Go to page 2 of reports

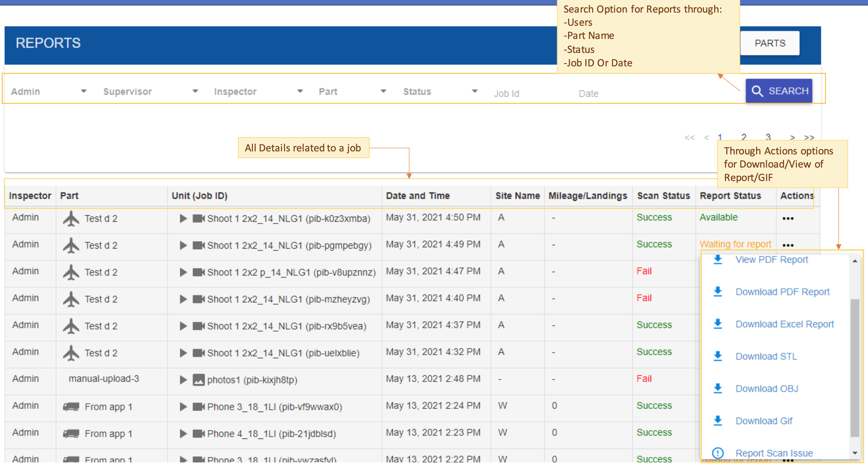(744, 137)
